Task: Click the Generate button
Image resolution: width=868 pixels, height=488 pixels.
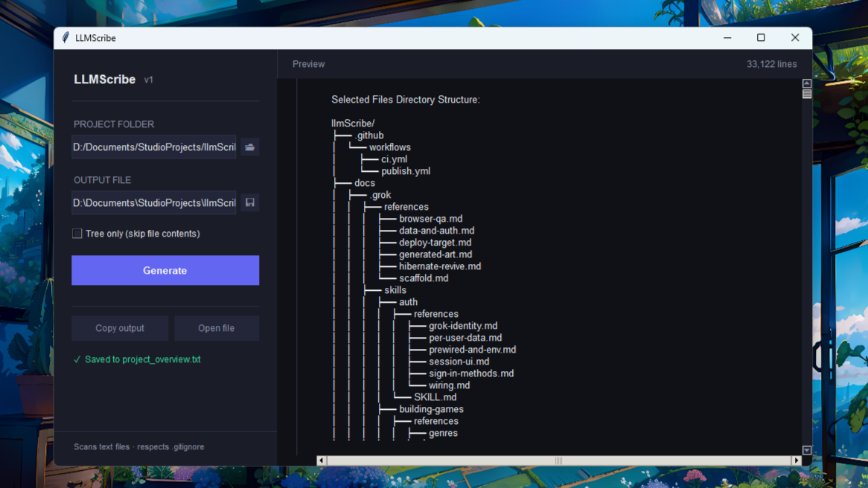Action: [165, 271]
